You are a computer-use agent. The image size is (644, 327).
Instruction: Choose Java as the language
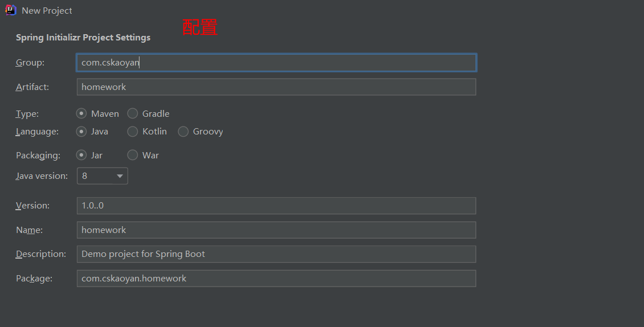[81, 132]
